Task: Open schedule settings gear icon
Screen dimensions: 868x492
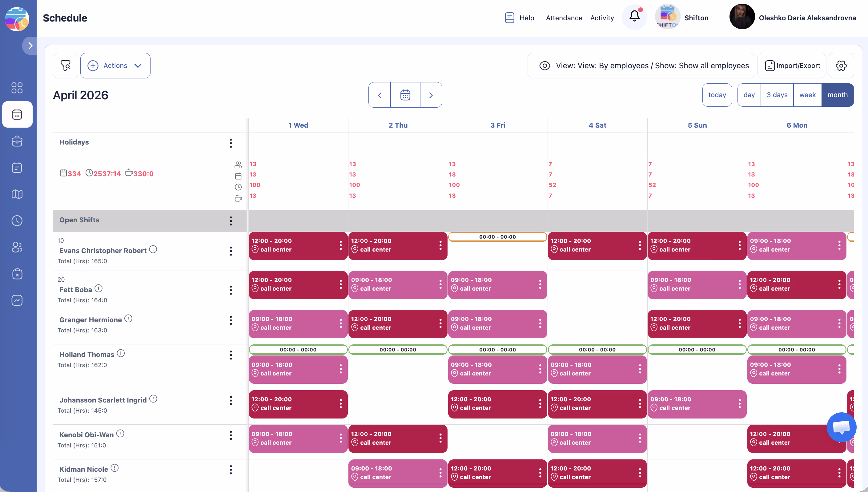Action: coord(841,65)
